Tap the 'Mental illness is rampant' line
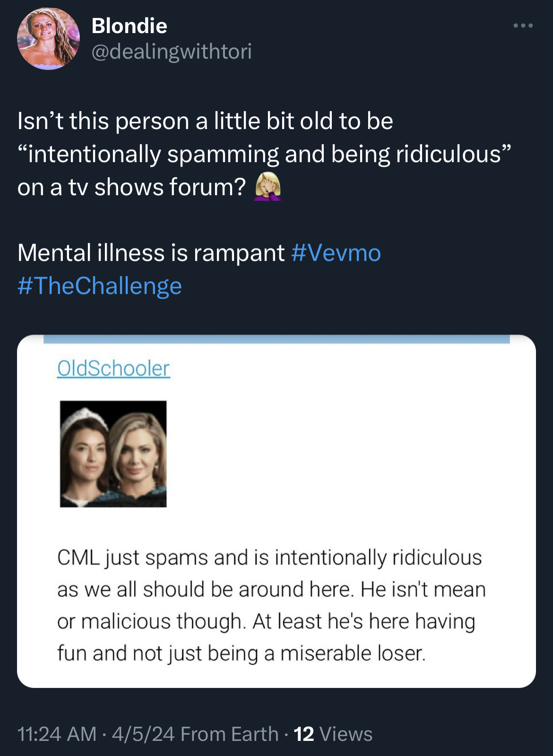The width and height of the screenshot is (553, 756). point(151,253)
